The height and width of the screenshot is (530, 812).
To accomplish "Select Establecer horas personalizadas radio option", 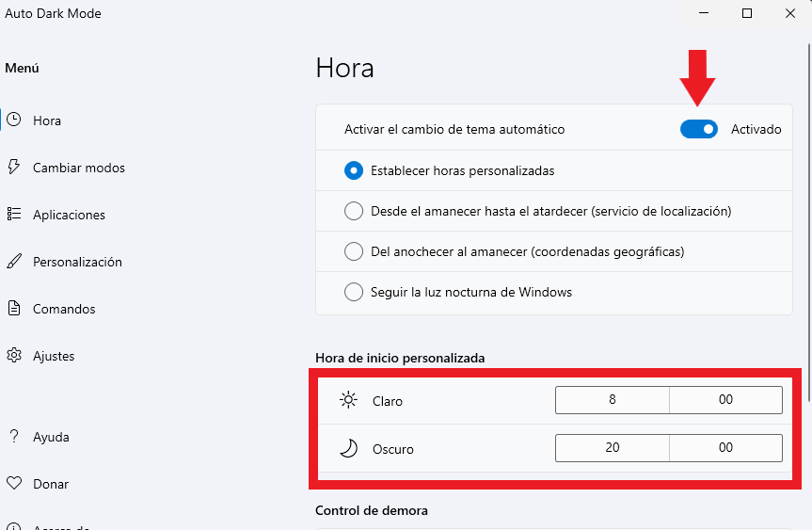I will coord(354,170).
